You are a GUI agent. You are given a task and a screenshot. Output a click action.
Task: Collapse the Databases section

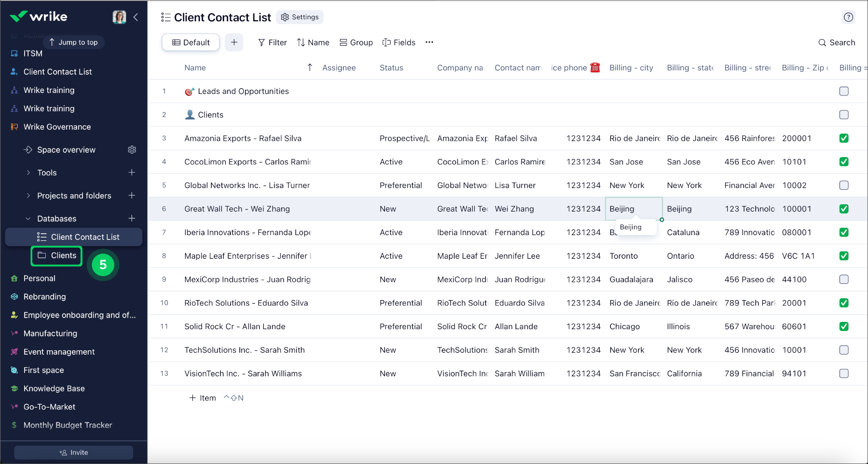point(29,218)
